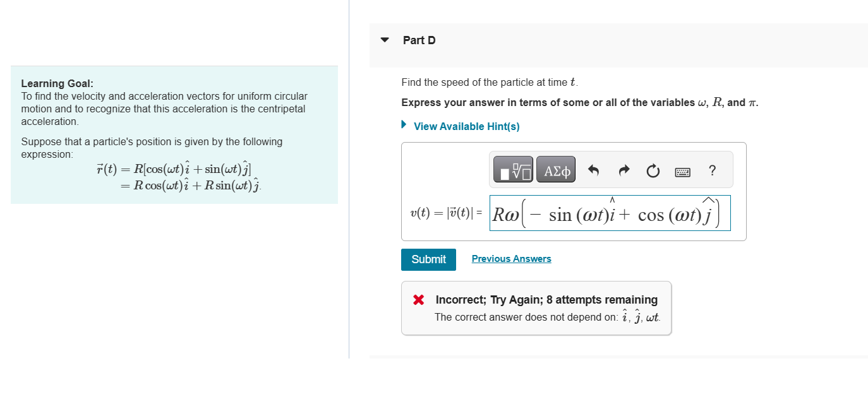Screen dimensions: 868x409
Task: Open the equation editor help (?)
Action: (712, 170)
